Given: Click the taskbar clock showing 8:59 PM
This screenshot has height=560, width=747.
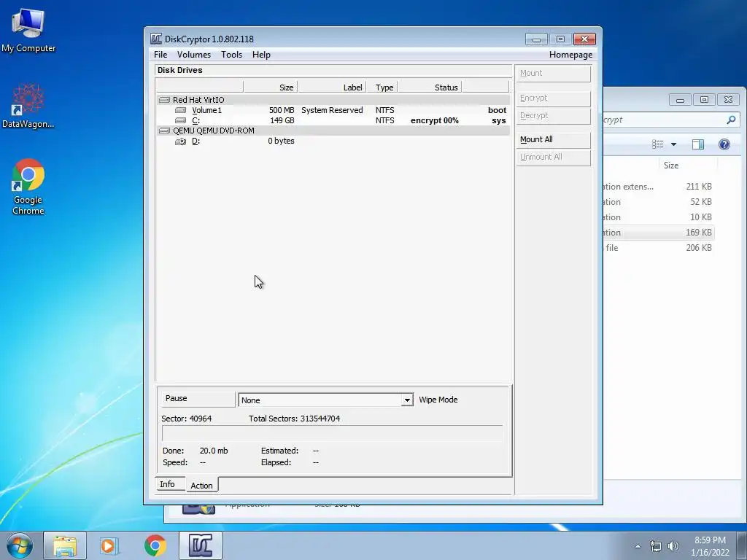Looking at the screenshot, I should 710,546.
